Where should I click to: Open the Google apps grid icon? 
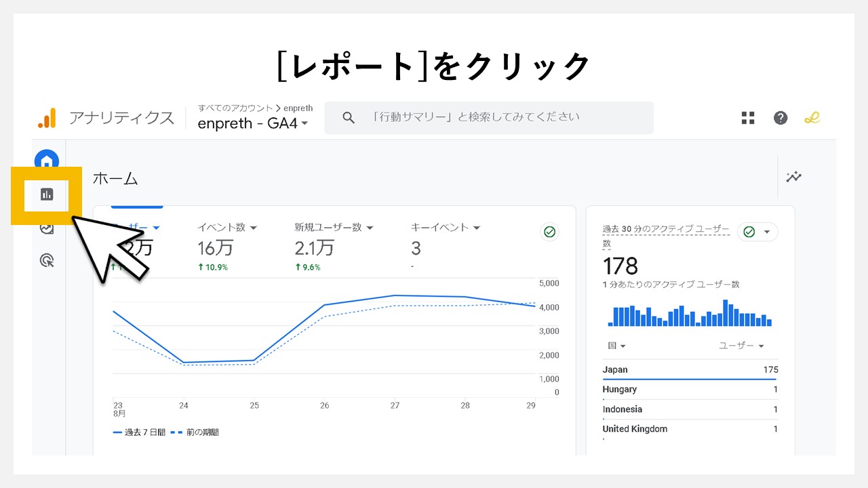(x=748, y=117)
